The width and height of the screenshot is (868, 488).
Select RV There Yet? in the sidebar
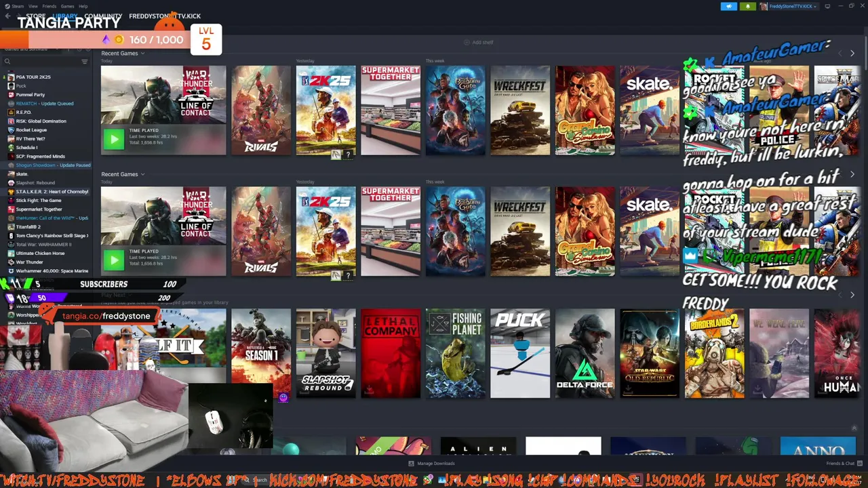pos(31,139)
